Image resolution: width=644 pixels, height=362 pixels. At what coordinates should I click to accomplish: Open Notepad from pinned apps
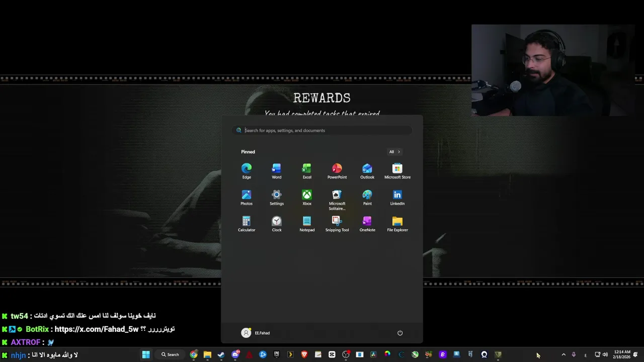[x=307, y=224]
